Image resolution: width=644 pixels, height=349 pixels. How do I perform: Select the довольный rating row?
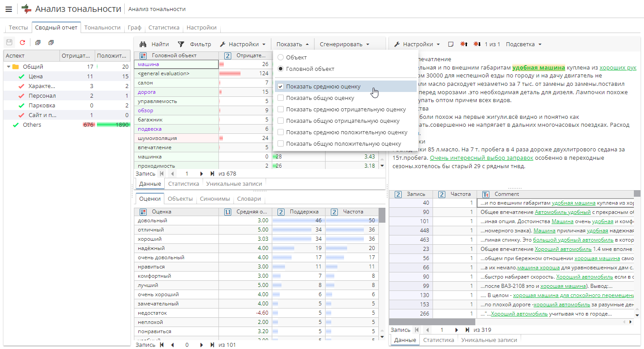[256, 220]
